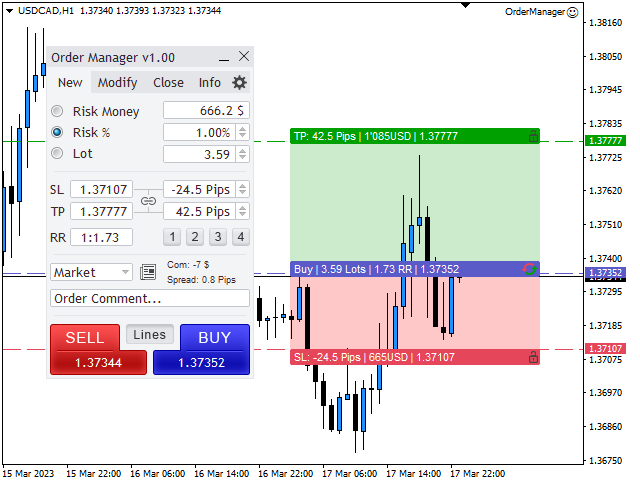Select the red SL line label
The width and height of the screenshot is (640, 480).
point(415,357)
